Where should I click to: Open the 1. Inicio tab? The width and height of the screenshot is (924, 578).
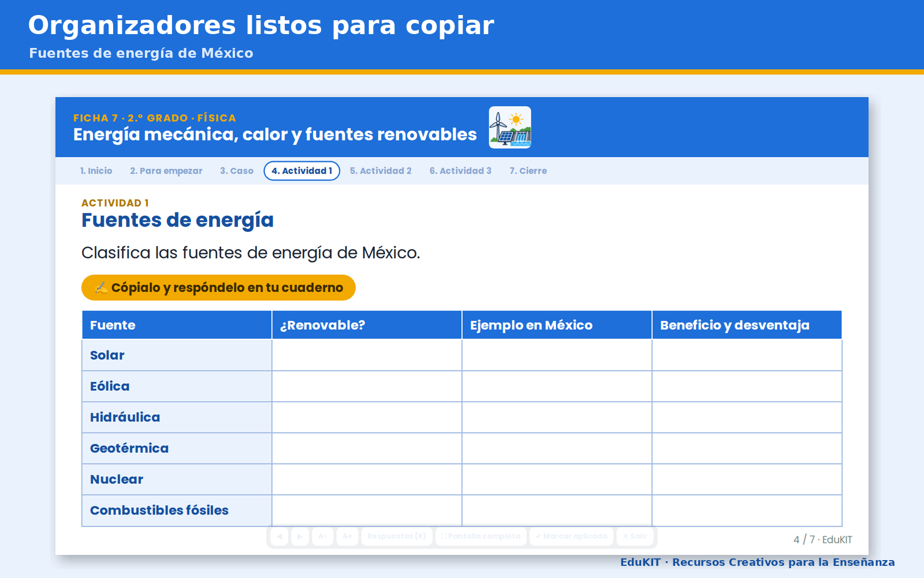click(x=96, y=171)
